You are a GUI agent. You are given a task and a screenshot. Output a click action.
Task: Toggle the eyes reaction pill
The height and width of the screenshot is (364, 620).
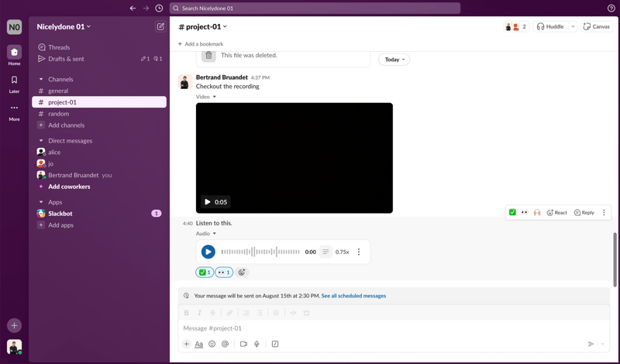pos(224,273)
